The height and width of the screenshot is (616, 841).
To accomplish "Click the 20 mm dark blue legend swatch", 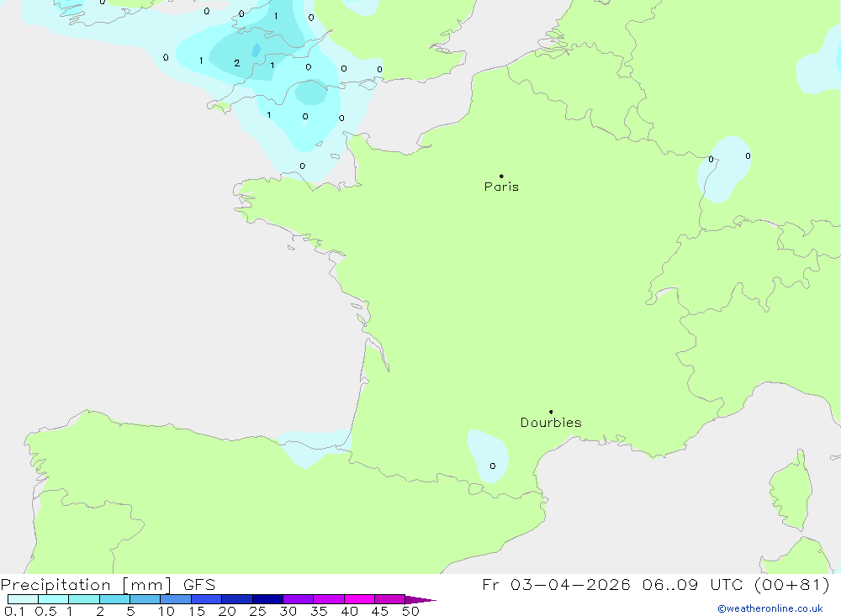I will tap(236, 599).
